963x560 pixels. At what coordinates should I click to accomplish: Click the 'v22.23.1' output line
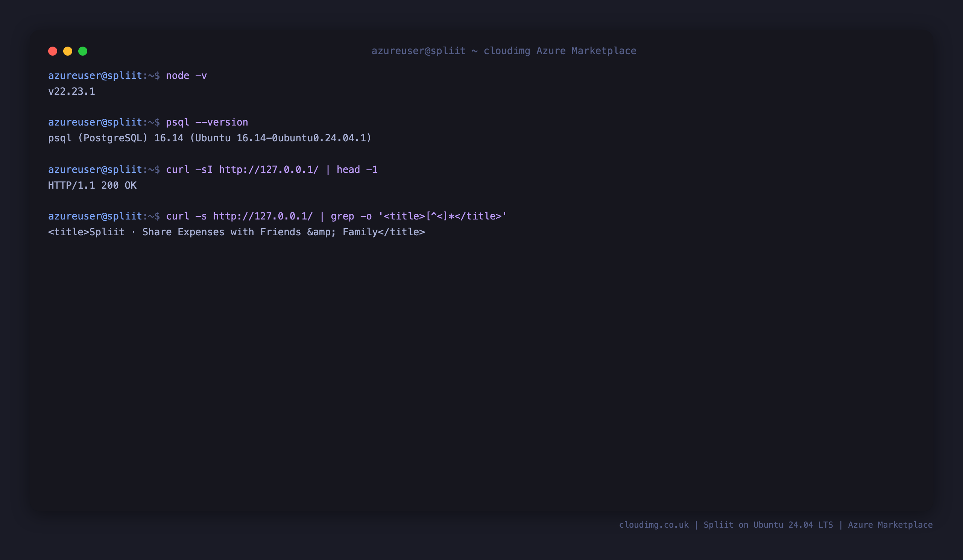[72, 91]
